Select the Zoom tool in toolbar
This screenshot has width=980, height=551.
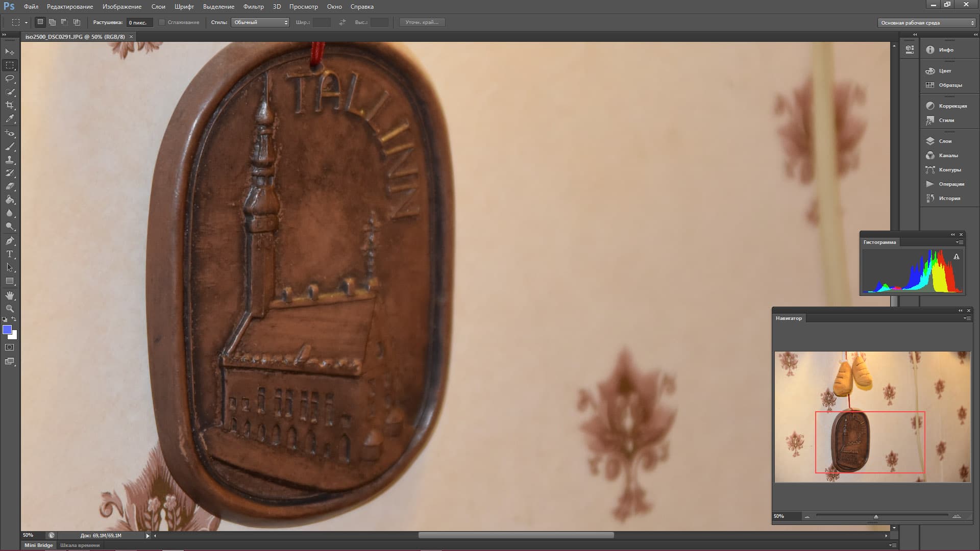click(x=10, y=309)
